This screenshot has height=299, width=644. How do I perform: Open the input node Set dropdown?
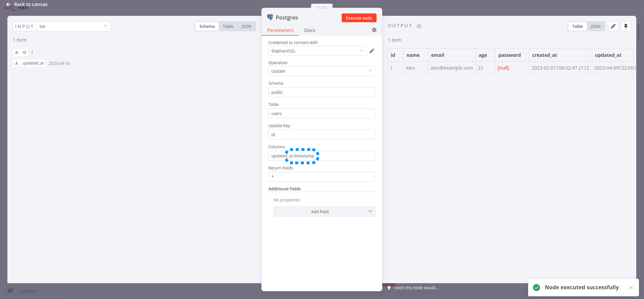tap(74, 26)
